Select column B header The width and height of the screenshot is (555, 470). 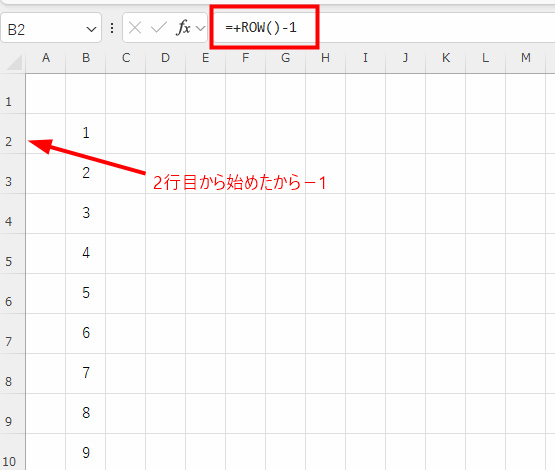(x=86, y=58)
